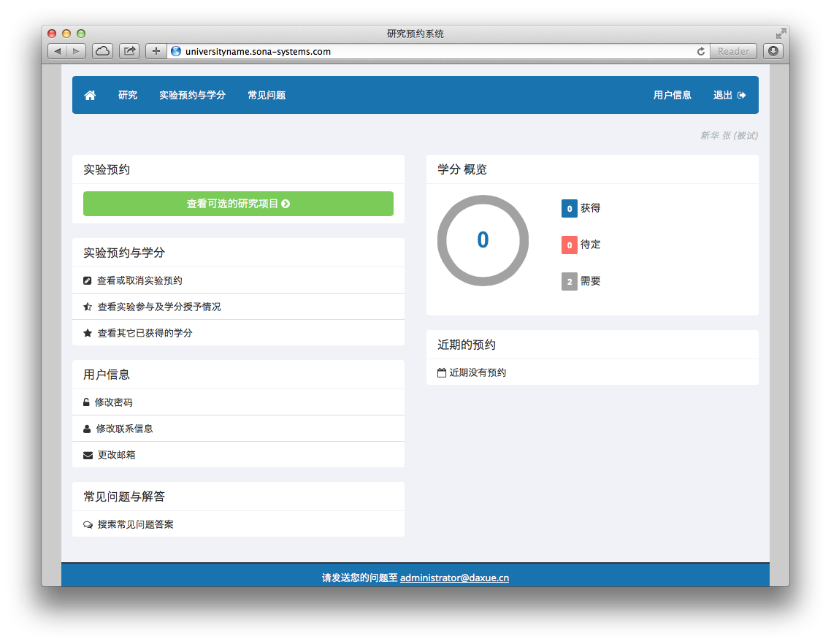Click the Reader button
This screenshot has height=644, width=831.
coord(733,51)
